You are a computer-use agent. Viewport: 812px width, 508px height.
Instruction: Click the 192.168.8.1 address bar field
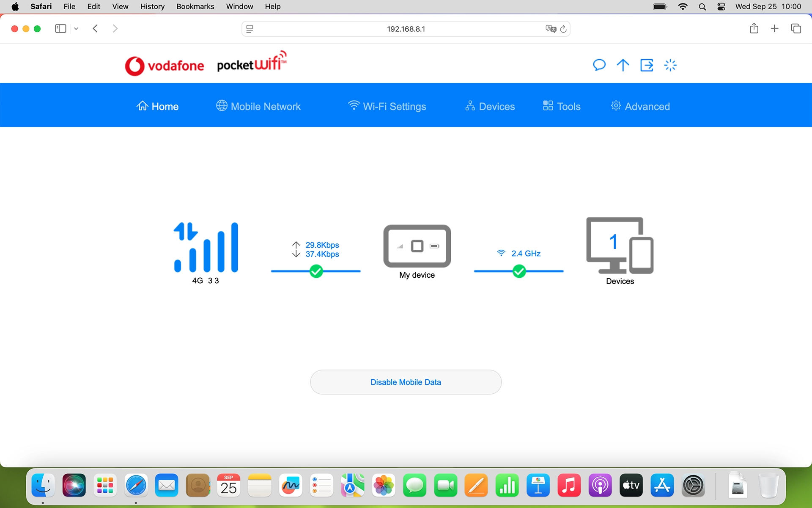(x=406, y=29)
